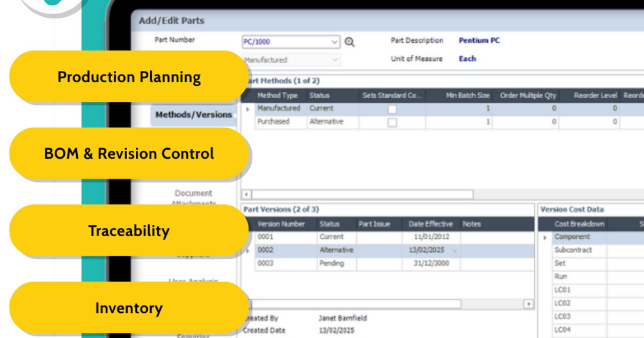
Task: Click the Traceability yellow button
Action: (x=129, y=231)
